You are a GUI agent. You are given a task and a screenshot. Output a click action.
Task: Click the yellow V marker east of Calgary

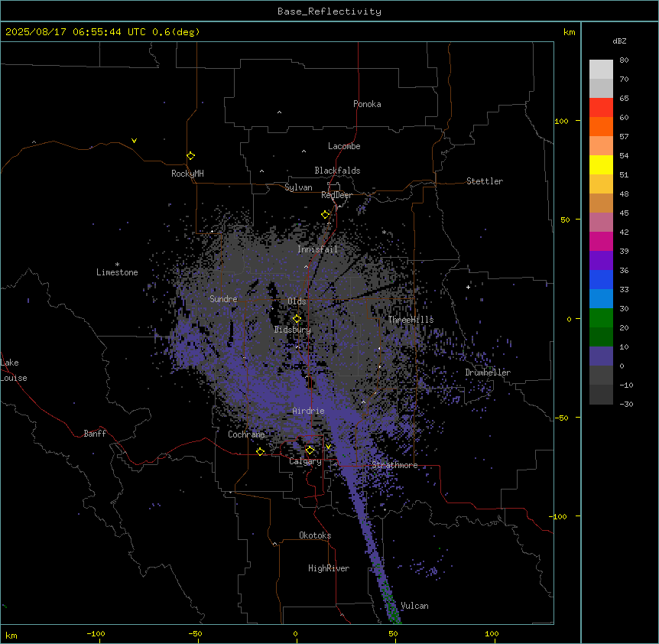328,447
